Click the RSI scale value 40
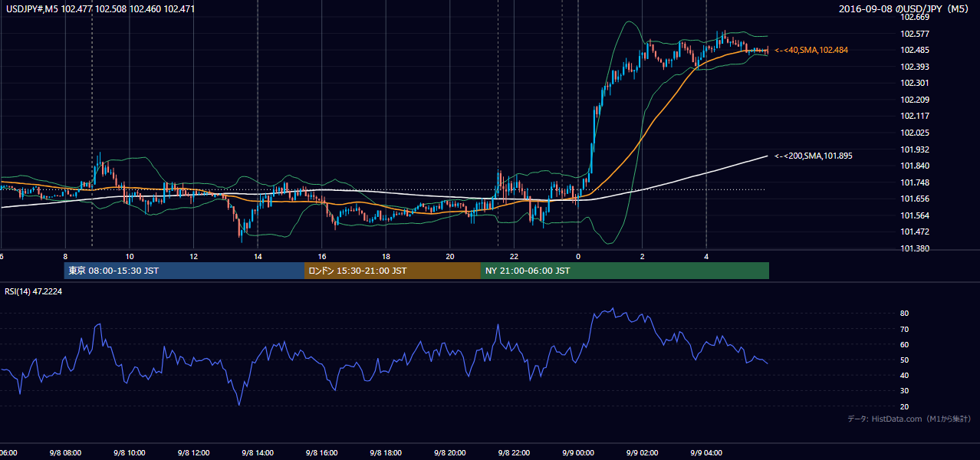The width and height of the screenshot is (980, 460). [x=905, y=376]
